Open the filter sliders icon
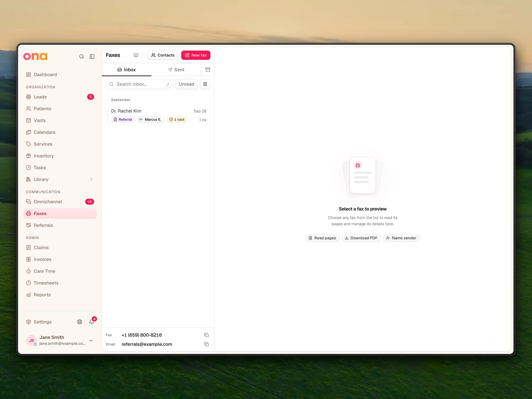Screen dimensions: 532x399 [x=205, y=84]
